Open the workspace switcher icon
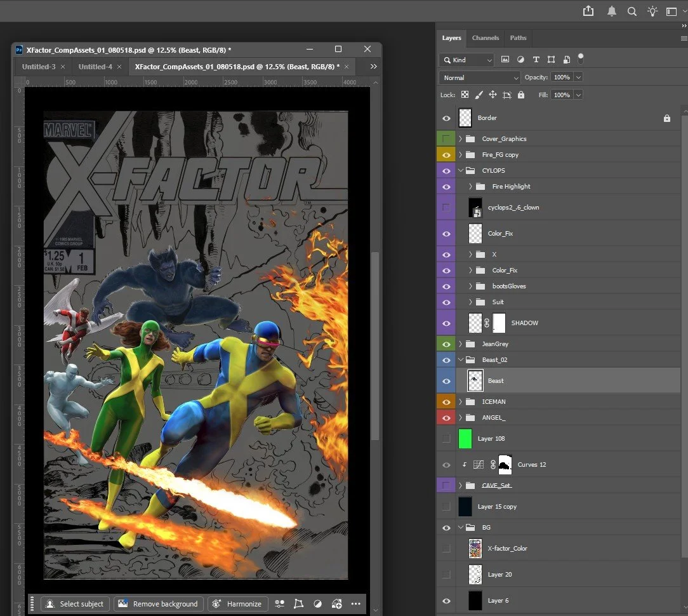 [671, 12]
